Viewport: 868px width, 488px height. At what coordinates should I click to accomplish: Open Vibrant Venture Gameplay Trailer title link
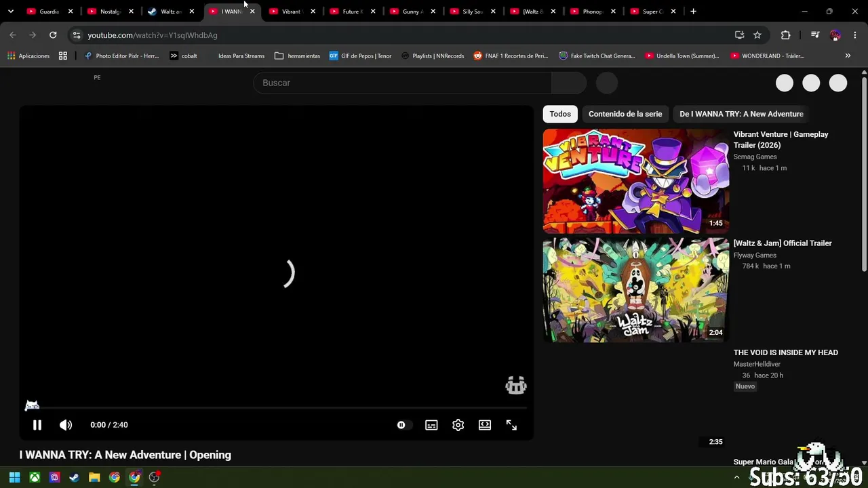coord(781,140)
